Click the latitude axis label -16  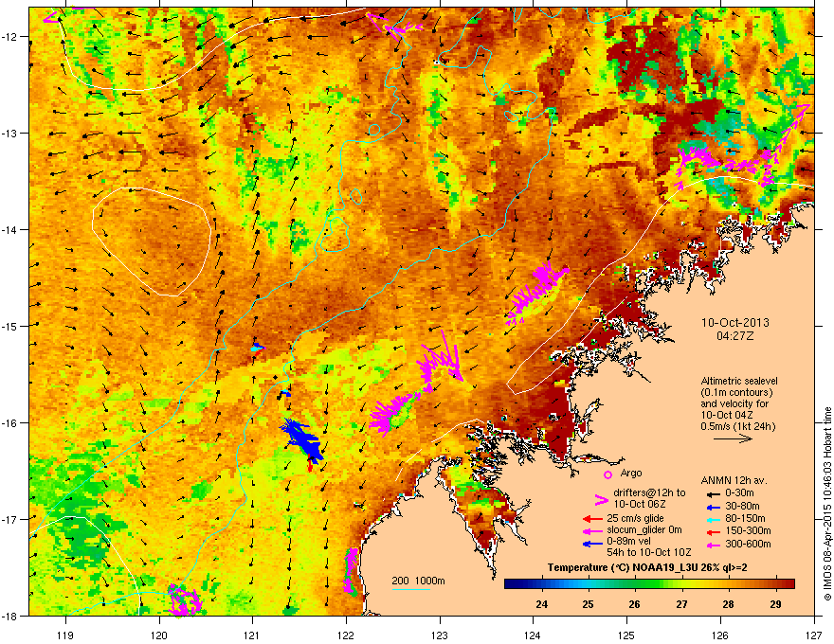click(10, 422)
